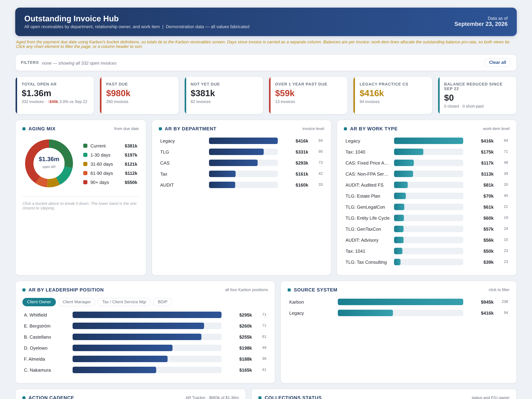The height and width of the screenshot is (399, 532).
Task: Click the Current legend color swatch
Action: click(x=85, y=146)
